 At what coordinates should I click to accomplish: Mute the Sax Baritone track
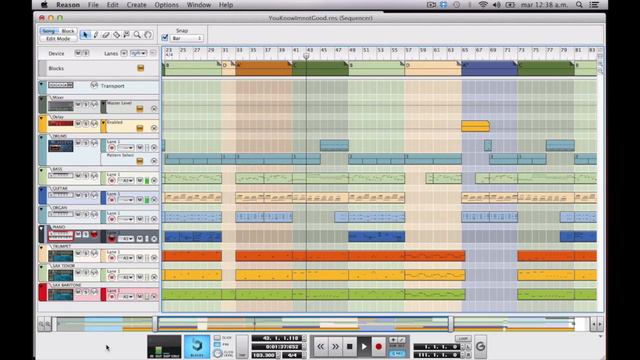click(78, 292)
